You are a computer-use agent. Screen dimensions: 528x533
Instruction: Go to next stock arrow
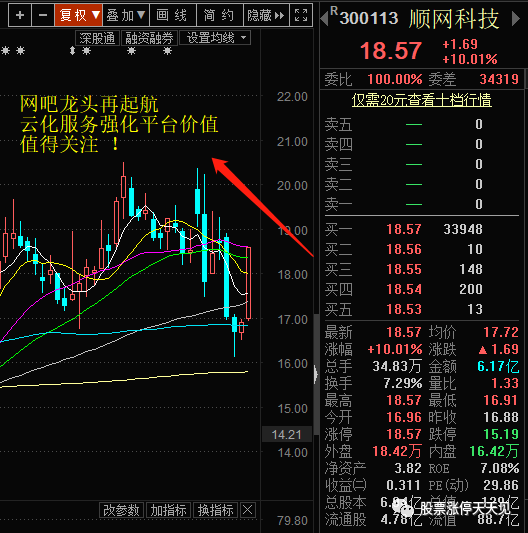click(x=515, y=18)
